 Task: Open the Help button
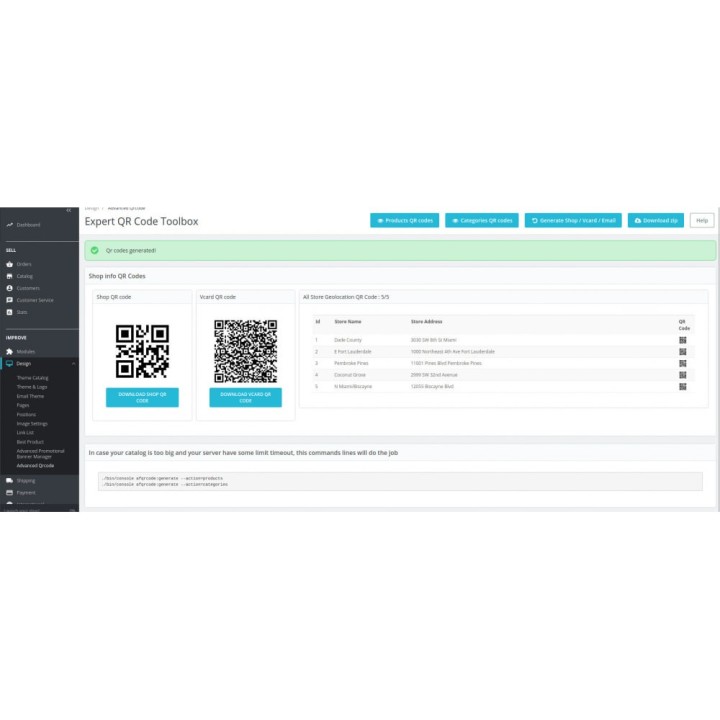(x=702, y=220)
